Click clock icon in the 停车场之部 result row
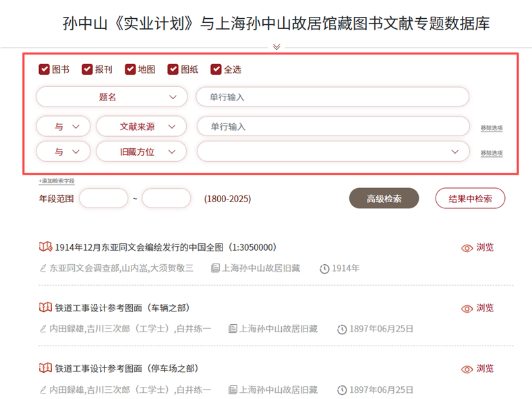The image size is (532, 399). tap(342, 390)
